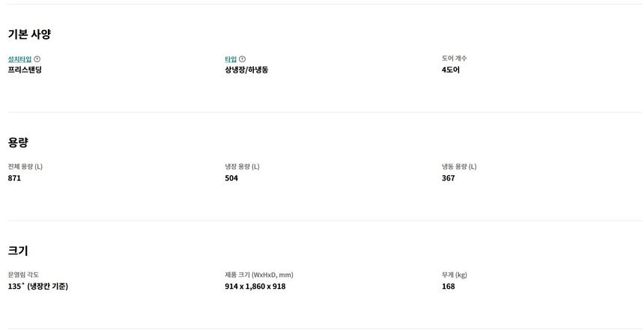Click the 용량 section heading
Image resolution: width=644 pixels, height=330 pixels.
(18, 142)
